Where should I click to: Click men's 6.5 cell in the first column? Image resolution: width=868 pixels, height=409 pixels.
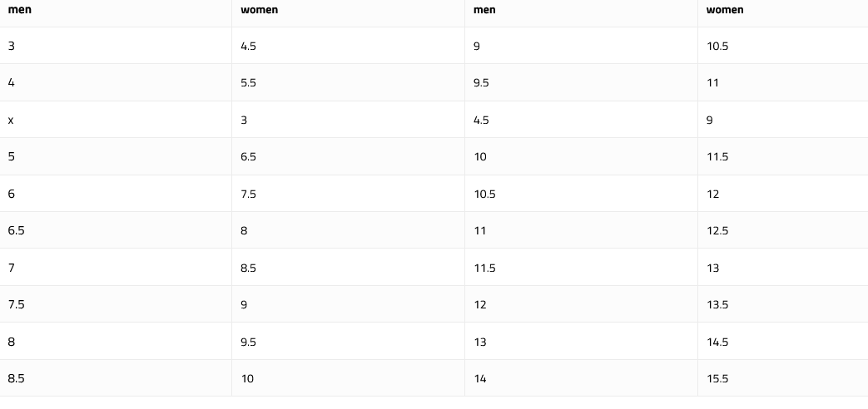point(16,230)
